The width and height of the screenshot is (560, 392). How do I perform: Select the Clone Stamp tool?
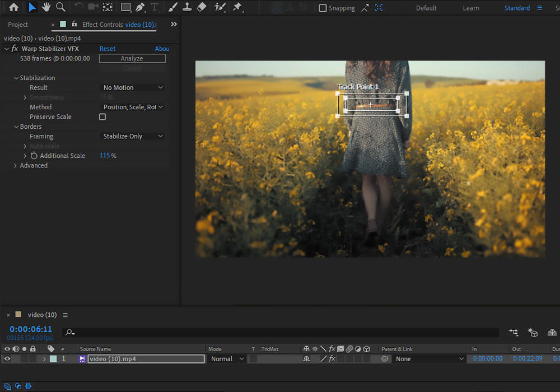click(x=187, y=8)
